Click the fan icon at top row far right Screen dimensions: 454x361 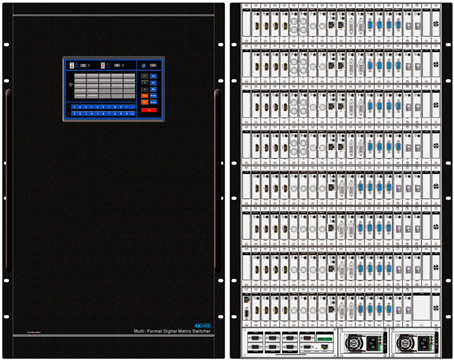436,24
